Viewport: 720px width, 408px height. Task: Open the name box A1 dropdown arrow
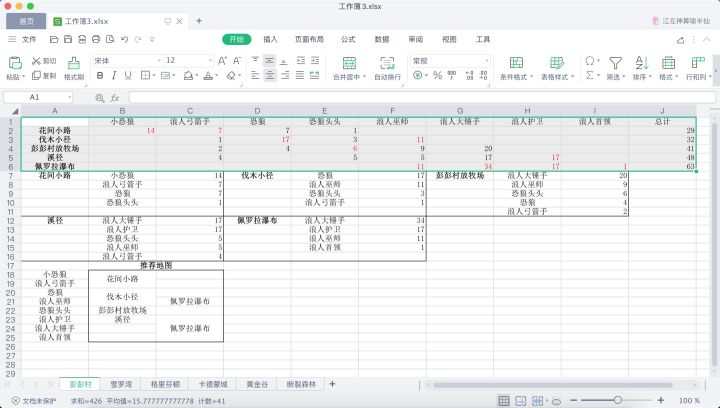[69, 97]
